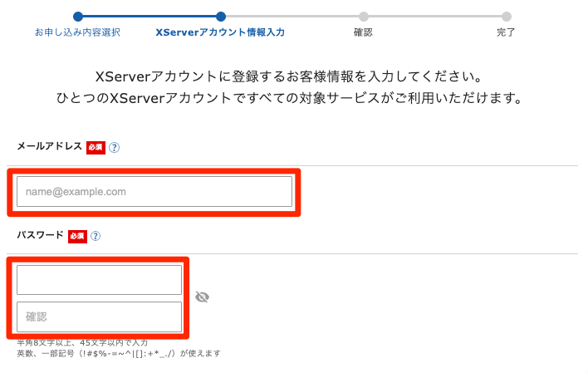Click the first step circle above お申し込み内容選択
Screen dimensions: 588x373
point(77,16)
